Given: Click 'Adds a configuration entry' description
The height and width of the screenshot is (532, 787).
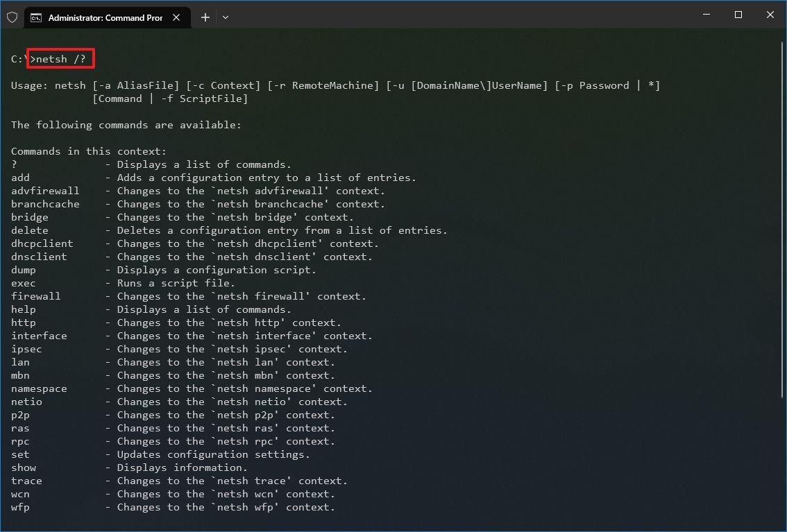Looking at the screenshot, I should point(198,178).
